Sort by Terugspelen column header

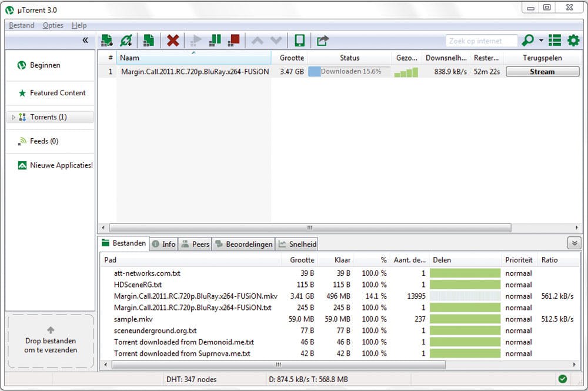point(542,58)
